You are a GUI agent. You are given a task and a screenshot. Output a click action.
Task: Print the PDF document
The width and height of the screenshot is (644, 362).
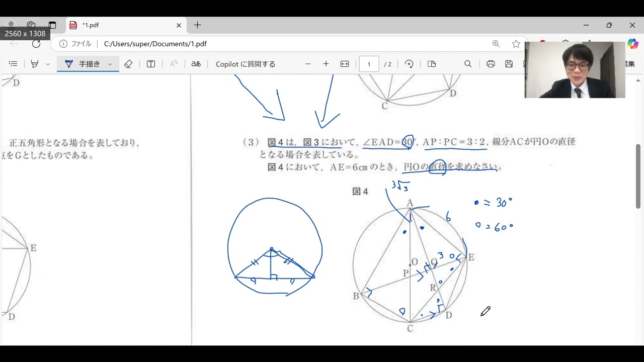491,64
